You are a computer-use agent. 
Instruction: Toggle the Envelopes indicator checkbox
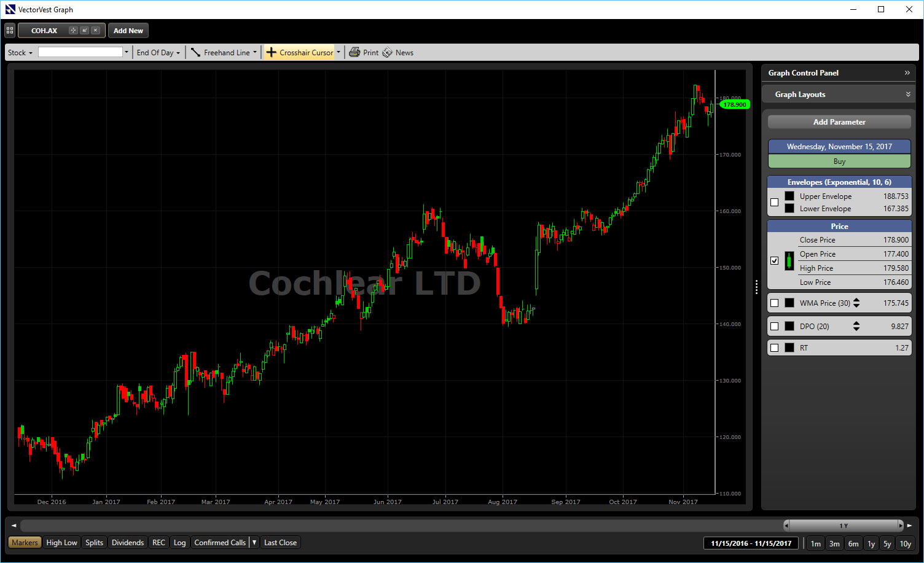pyautogui.click(x=774, y=202)
